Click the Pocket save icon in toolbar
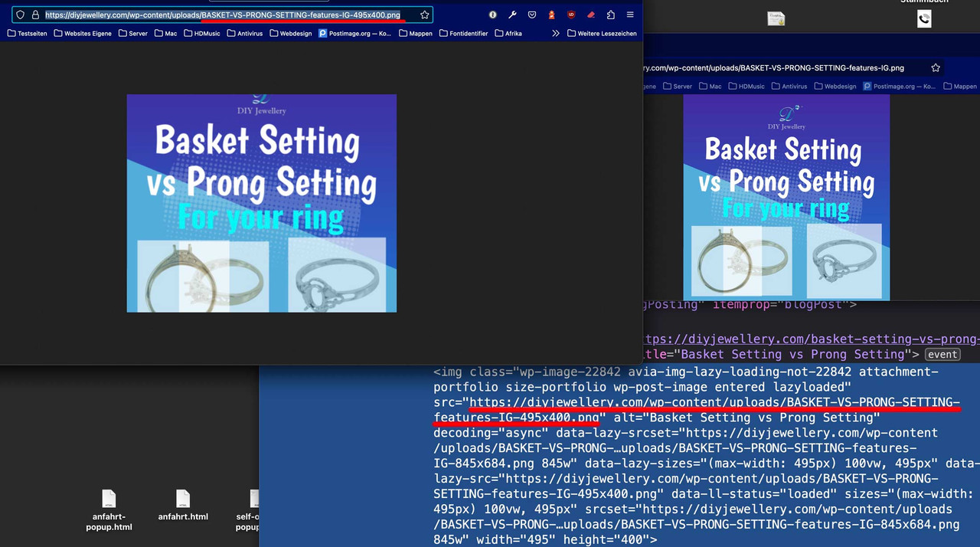 point(532,15)
